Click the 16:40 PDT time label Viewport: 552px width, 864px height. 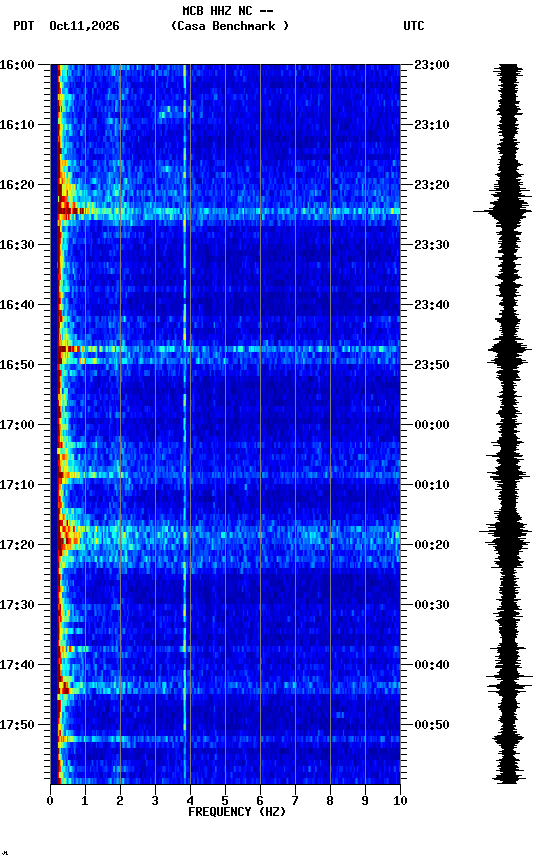pos(17,305)
